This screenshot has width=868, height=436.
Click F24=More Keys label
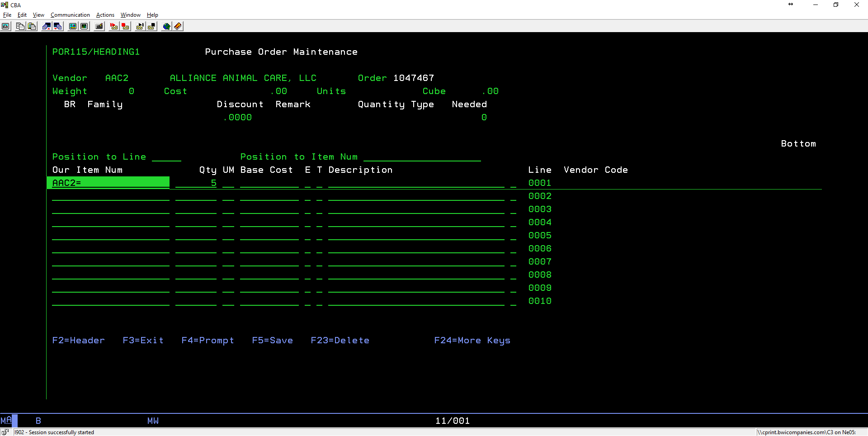click(x=472, y=340)
